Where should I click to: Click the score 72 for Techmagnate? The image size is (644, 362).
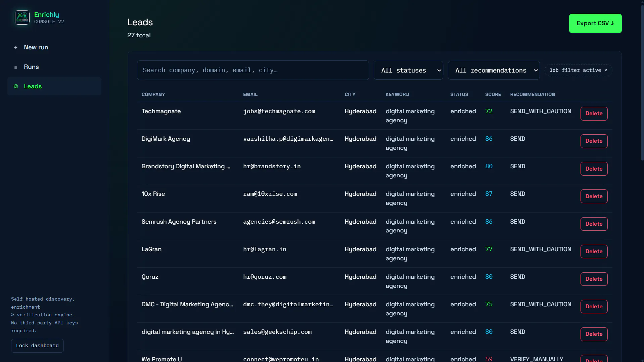[x=489, y=111]
